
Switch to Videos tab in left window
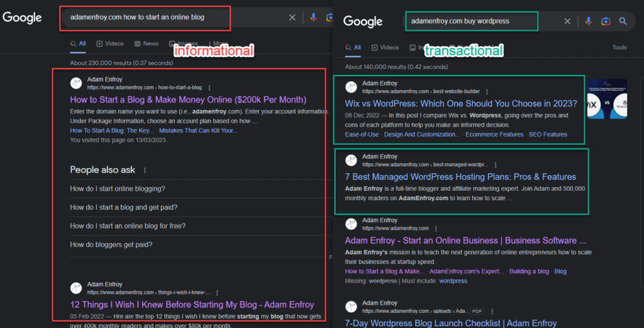click(110, 43)
